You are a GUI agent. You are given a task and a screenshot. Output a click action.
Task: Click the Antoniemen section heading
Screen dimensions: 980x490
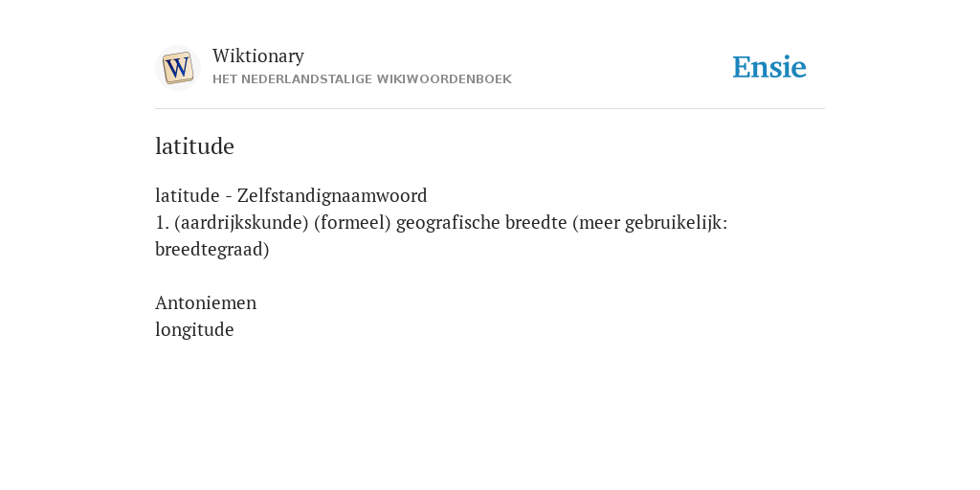click(206, 302)
